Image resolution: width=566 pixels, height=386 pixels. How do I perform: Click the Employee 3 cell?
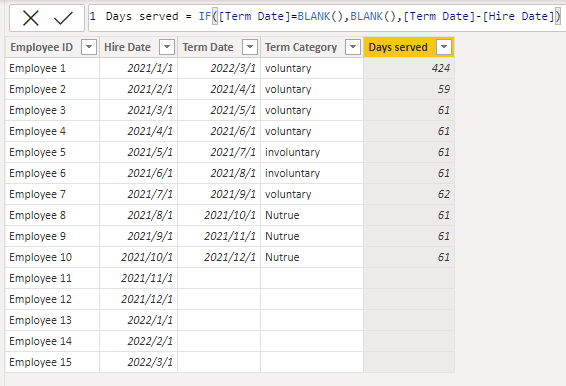52,110
